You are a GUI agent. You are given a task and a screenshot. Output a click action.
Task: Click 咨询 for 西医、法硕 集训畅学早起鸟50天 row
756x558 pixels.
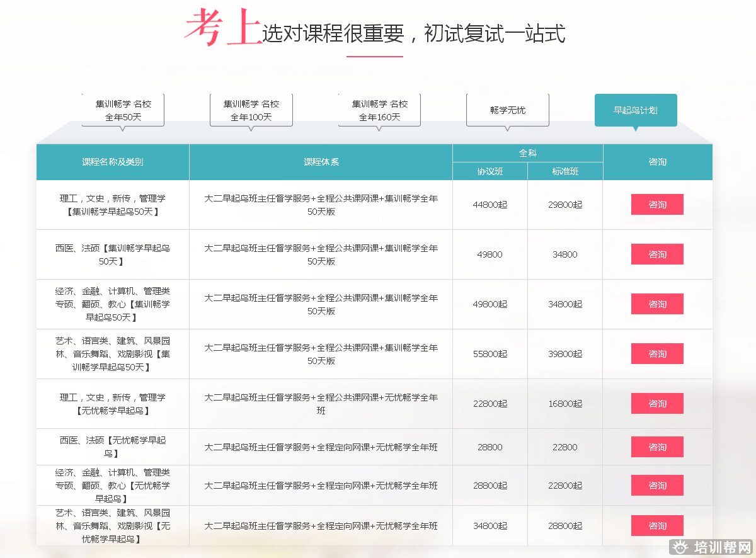[x=657, y=254]
